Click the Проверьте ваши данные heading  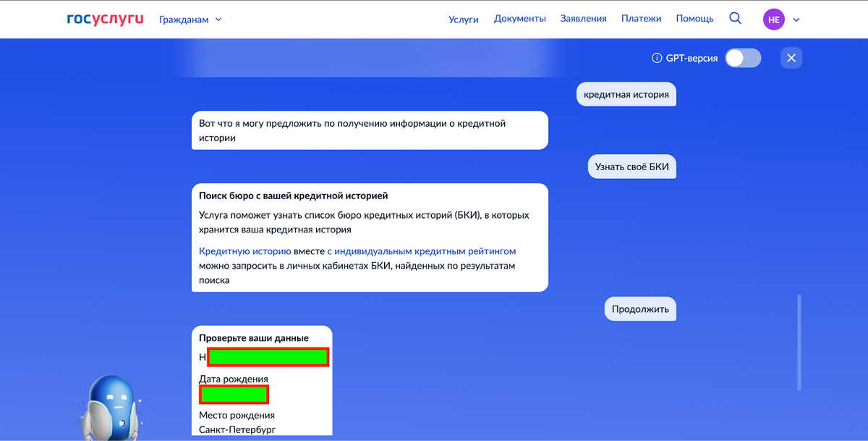(254, 338)
